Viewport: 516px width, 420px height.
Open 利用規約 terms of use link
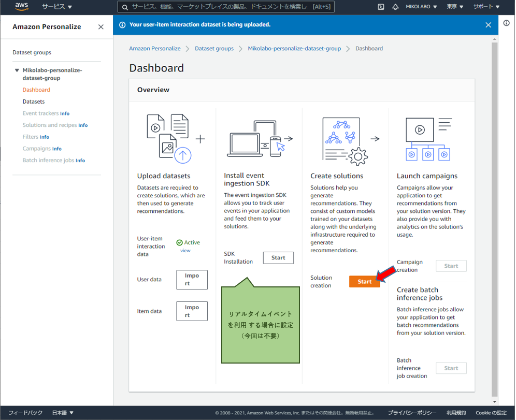(x=456, y=413)
